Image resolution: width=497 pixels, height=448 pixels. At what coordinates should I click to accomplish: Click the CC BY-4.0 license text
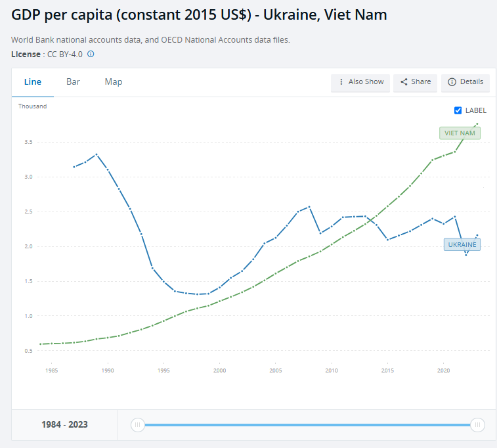(64, 54)
